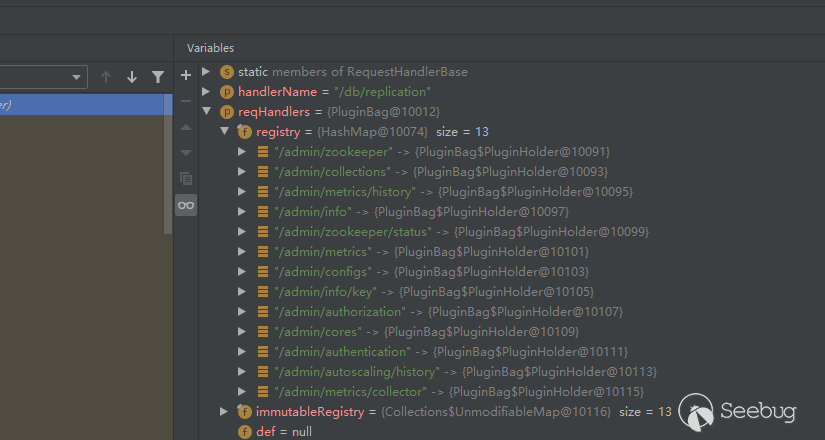The width and height of the screenshot is (825, 440).
Task: Click the New Watch plus icon
Action: click(185, 75)
